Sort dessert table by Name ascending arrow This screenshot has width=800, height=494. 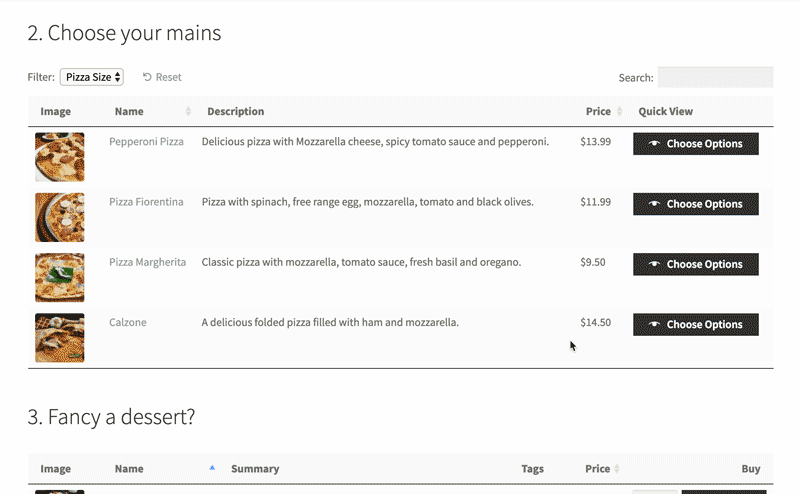212,468
